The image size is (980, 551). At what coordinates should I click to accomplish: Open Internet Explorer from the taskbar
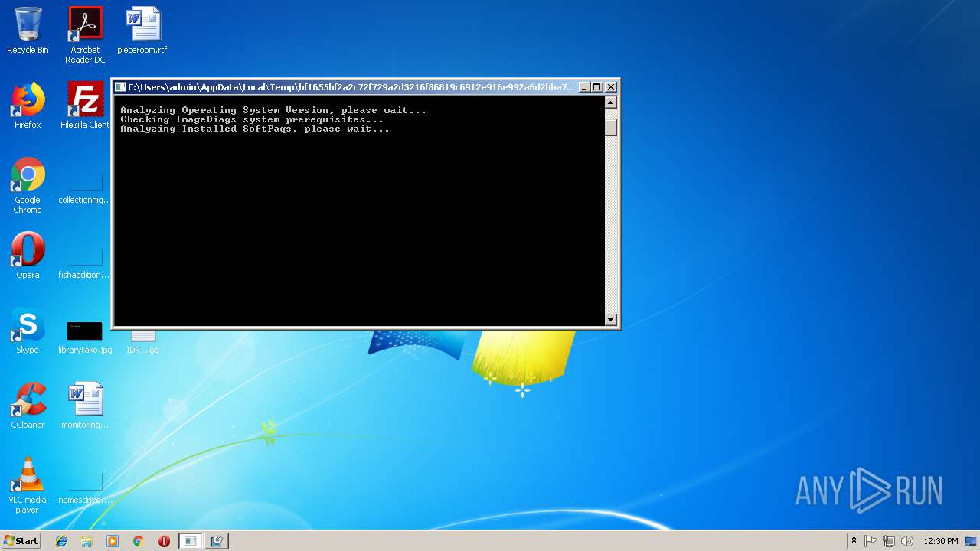[x=61, y=541]
